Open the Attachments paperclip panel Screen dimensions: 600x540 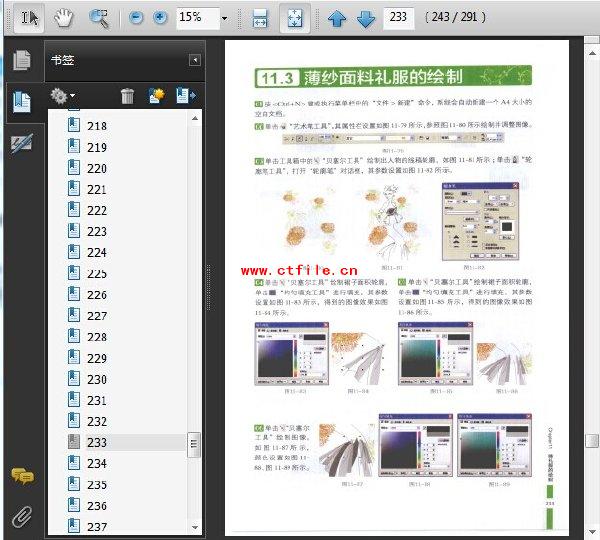[21, 517]
